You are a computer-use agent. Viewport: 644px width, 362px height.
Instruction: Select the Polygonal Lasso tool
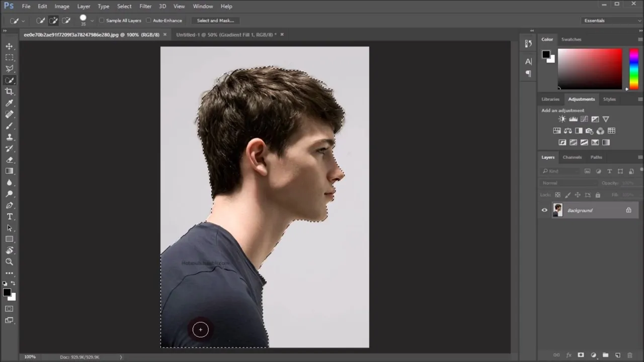(x=10, y=69)
